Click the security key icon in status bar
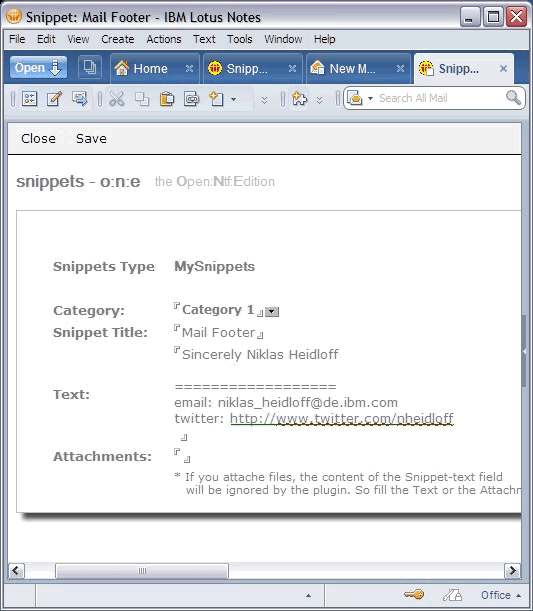 tap(414, 595)
